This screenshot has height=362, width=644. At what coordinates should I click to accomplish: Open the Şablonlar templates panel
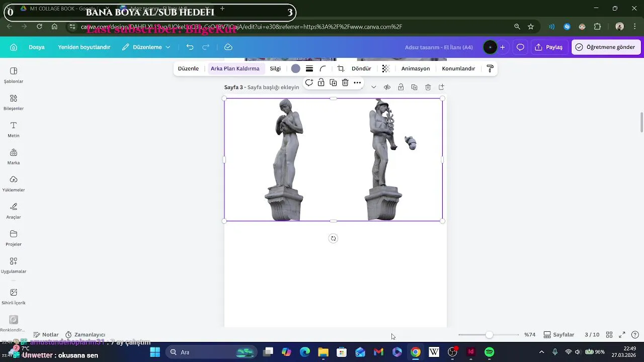pyautogui.click(x=14, y=75)
